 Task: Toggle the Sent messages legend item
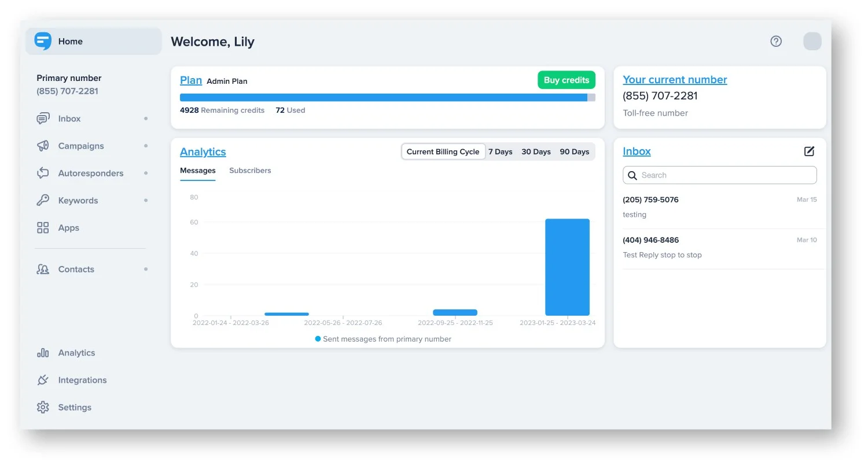[383, 339]
